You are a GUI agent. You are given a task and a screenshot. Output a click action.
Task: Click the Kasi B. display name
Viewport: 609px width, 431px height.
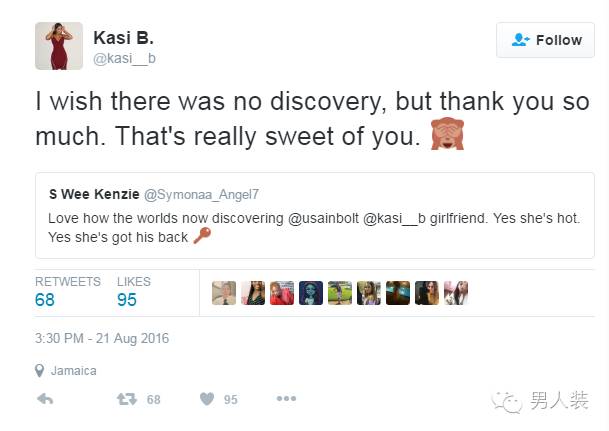[x=124, y=38]
